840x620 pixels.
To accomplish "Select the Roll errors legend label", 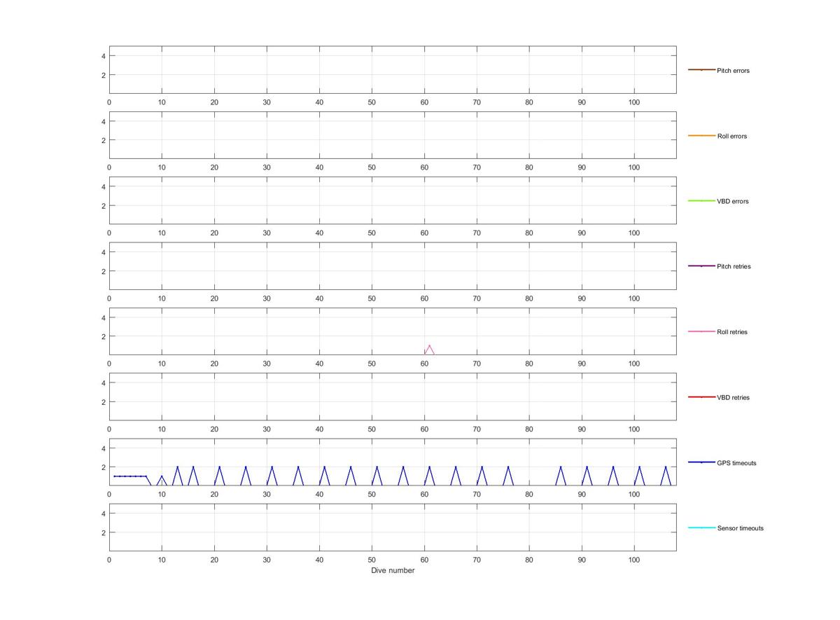I will pyautogui.click(x=731, y=136).
